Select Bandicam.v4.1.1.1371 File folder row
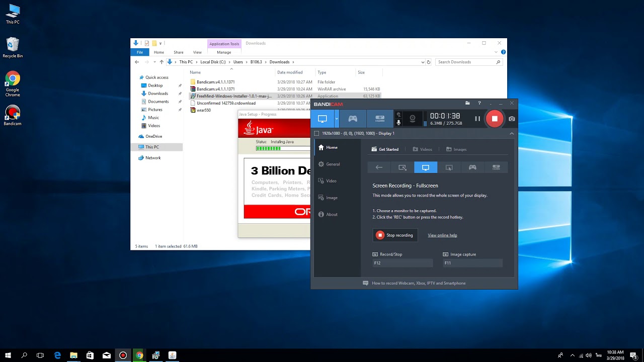Screen dimensions: 644x362 click(285, 82)
